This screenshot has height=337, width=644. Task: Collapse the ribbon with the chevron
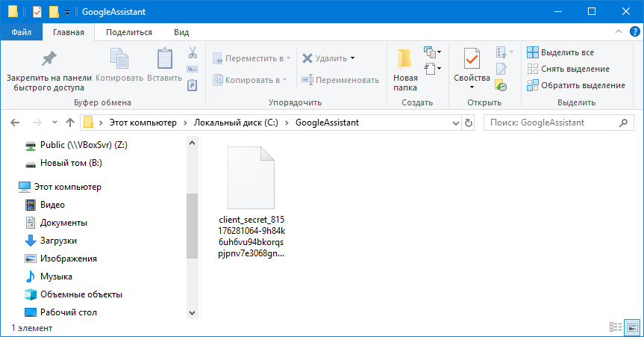[x=619, y=31]
